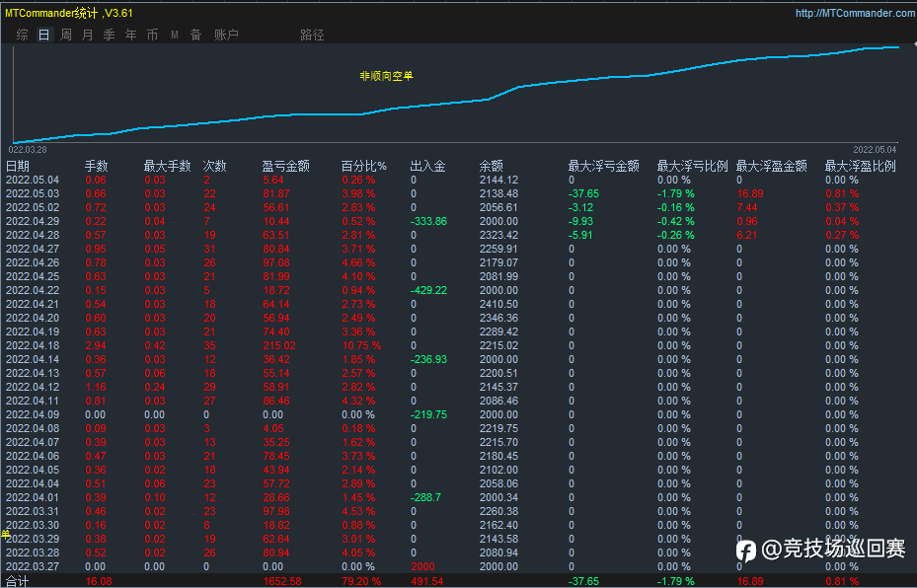Switch to the 综 summary tab
The image size is (917, 588).
point(23,36)
